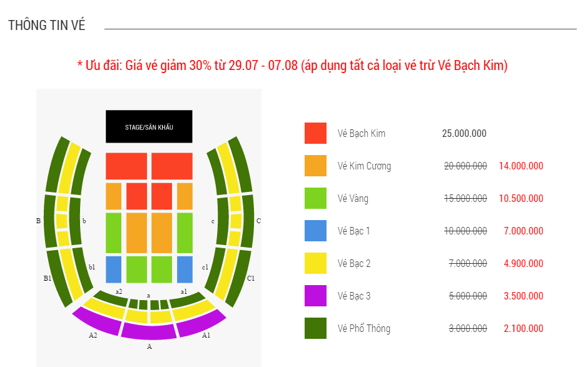Click the purple Vé Bạc 3 legend swatch
The height and width of the screenshot is (367, 588).
pyautogui.click(x=315, y=296)
